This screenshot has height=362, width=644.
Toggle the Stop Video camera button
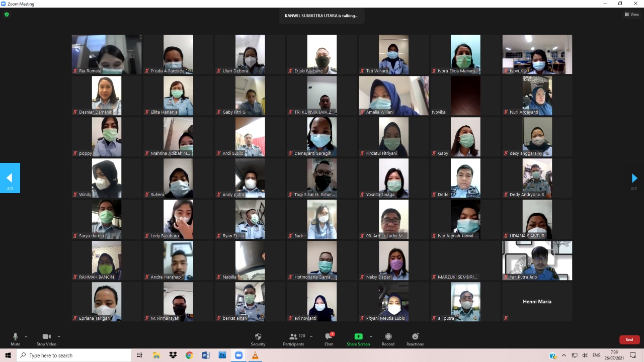[x=46, y=337]
